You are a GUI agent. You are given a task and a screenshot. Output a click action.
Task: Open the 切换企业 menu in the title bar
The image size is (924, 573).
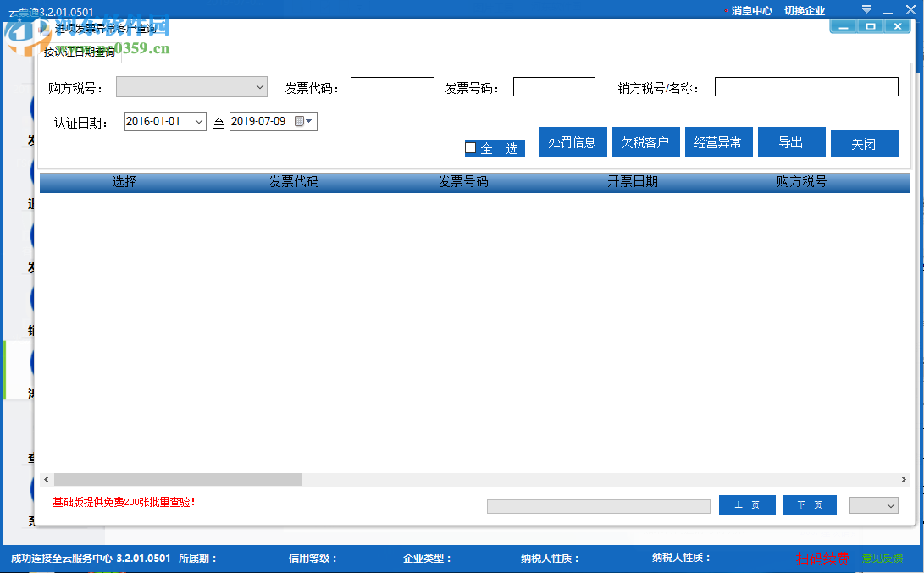pos(804,11)
